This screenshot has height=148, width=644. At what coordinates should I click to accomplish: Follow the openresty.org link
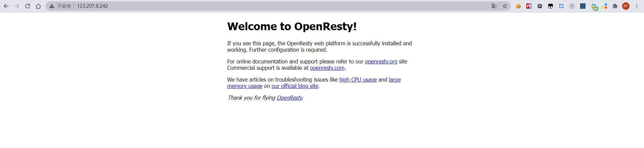tap(381, 61)
